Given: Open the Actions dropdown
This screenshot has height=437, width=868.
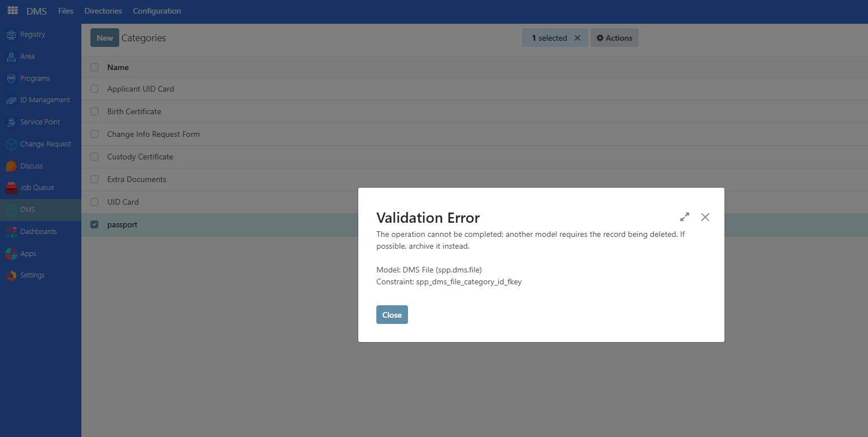Looking at the screenshot, I should point(614,38).
